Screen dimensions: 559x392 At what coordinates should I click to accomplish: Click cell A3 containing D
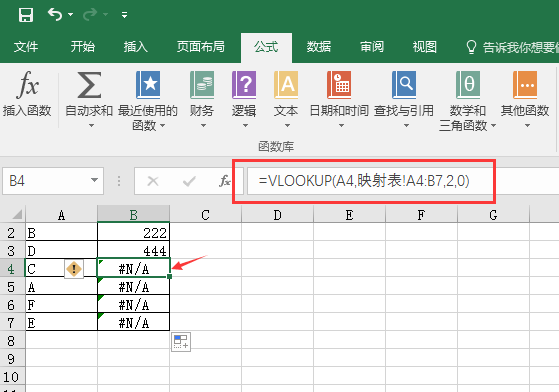[x=61, y=250]
